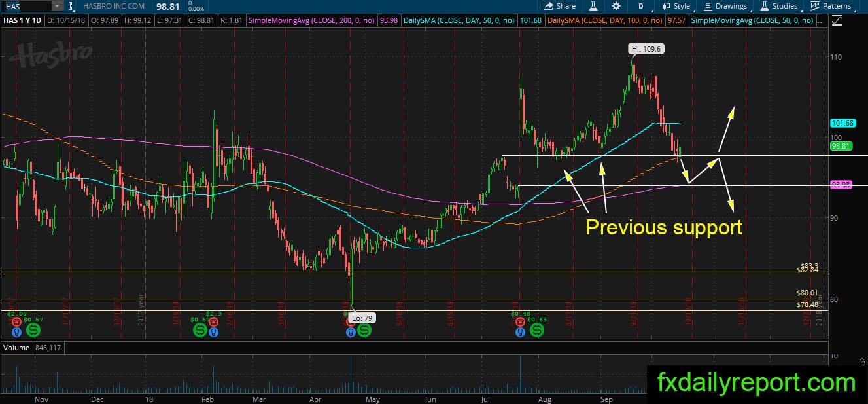Open the Patterns menu
This screenshot has height=404, width=868.
[831, 6]
